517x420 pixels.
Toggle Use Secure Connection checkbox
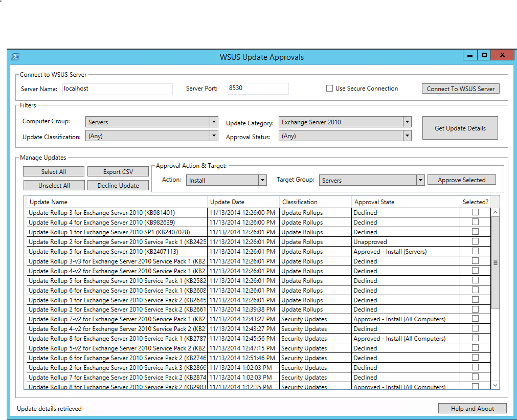[329, 89]
